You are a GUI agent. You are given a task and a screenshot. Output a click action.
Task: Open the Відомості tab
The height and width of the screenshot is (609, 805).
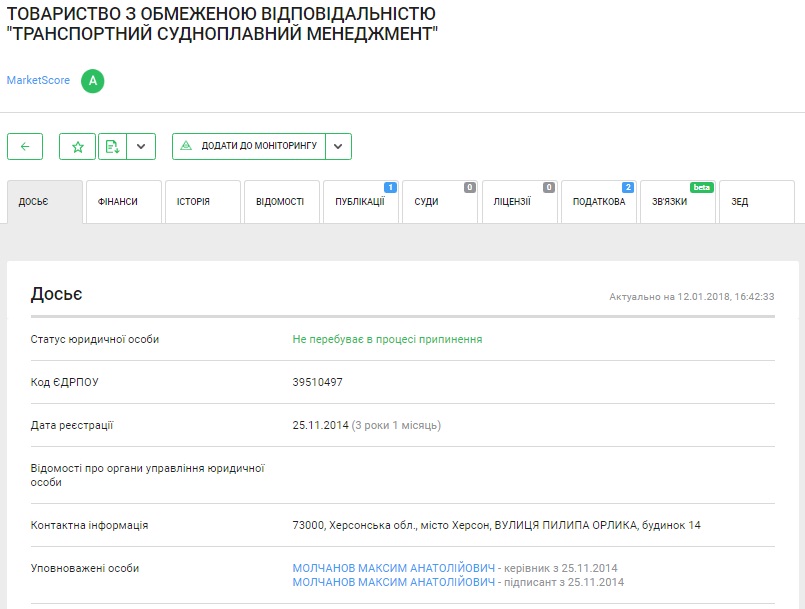(x=280, y=201)
